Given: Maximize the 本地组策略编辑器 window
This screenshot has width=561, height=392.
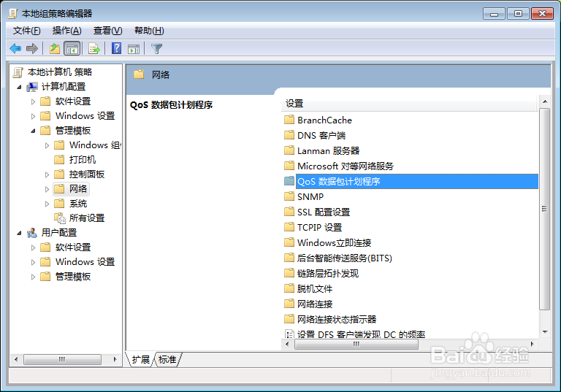Looking at the screenshot, I should (x=518, y=14).
